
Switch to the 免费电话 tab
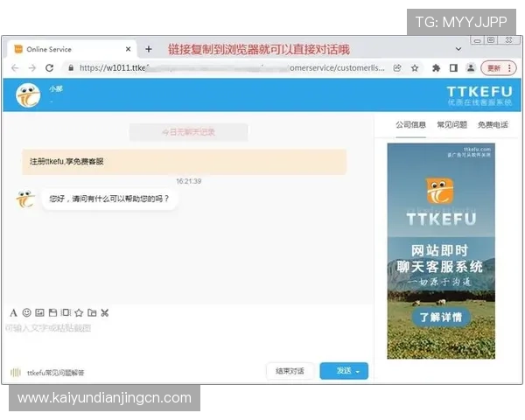pos(493,125)
